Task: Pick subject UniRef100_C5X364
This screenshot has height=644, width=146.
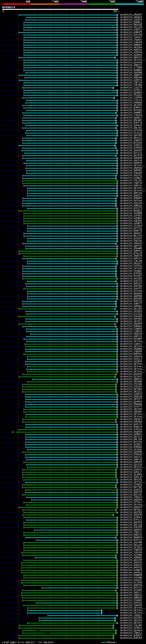Action: pos(131,384)
